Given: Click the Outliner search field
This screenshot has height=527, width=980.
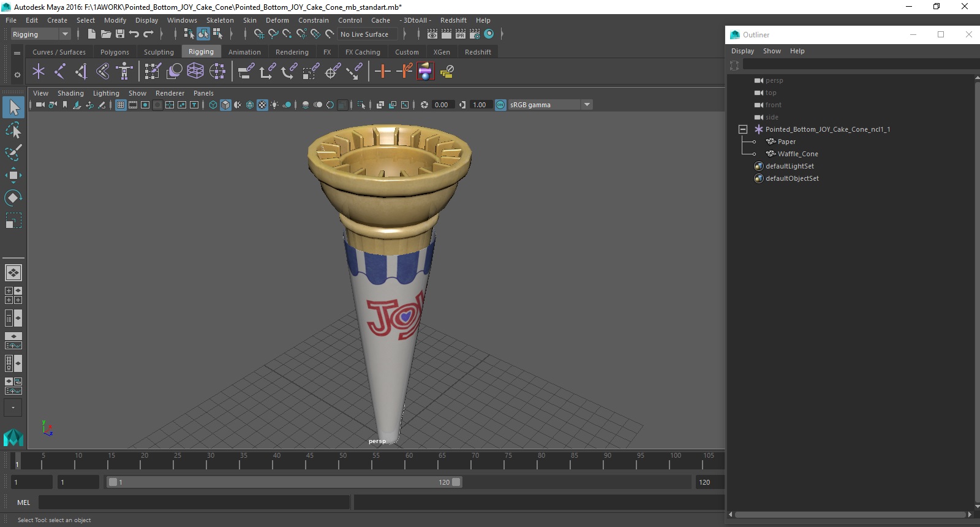Looking at the screenshot, I should tap(861, 65).
